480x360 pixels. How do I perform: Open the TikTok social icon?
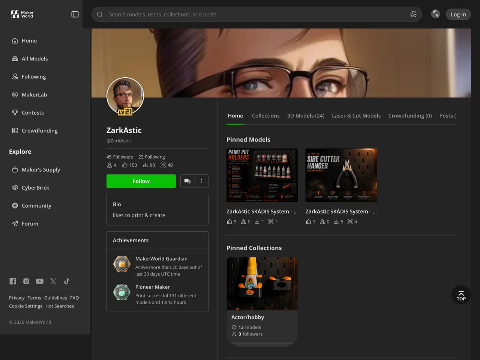point(67,281)
